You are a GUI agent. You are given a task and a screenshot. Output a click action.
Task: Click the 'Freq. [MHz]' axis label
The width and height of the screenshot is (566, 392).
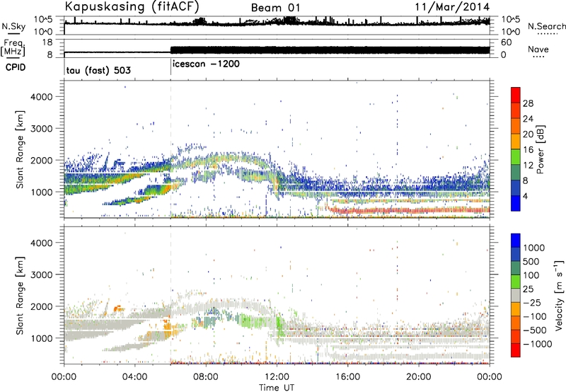click(13, 47)
